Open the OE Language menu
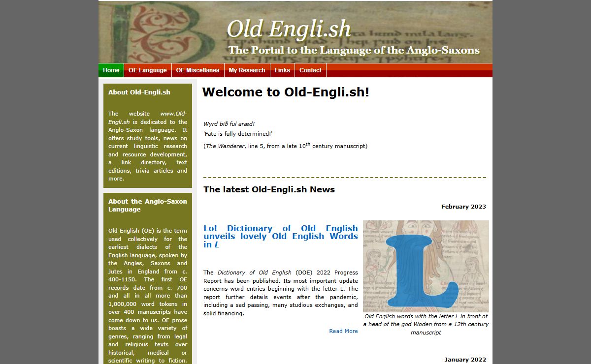The image size is (591, 364). coord(148,70)
